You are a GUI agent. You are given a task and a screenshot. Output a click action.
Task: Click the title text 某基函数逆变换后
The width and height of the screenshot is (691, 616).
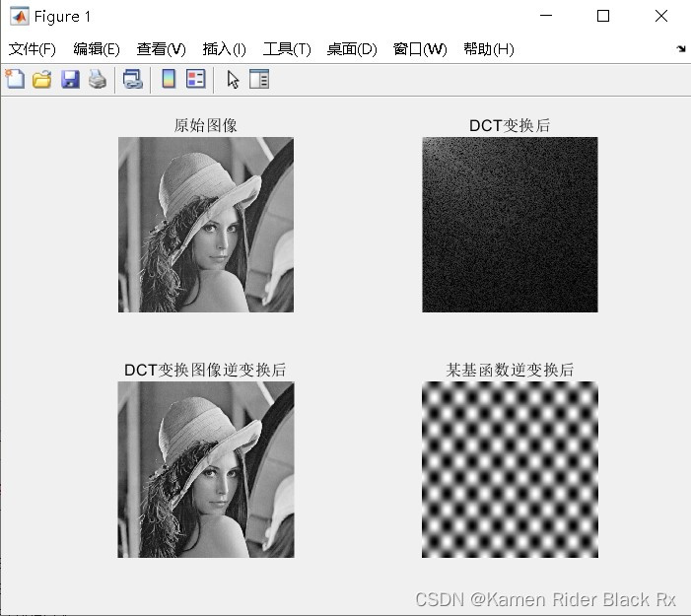click(510, 371)
